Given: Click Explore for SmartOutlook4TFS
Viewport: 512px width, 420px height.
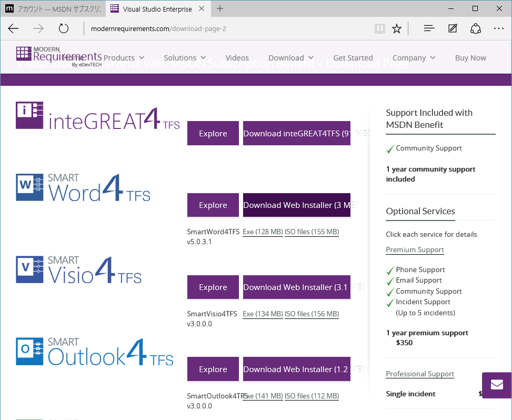Looking at the screenshot, I should pos(213,369).
